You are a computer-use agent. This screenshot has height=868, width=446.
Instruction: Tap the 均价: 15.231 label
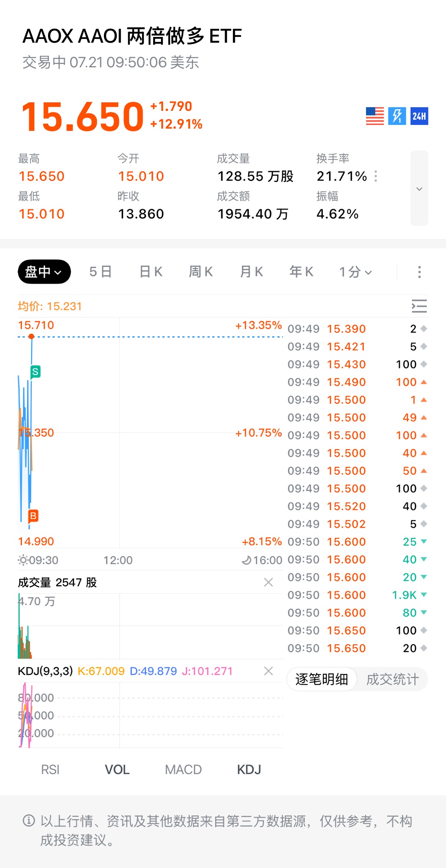(x=50, y=306)
